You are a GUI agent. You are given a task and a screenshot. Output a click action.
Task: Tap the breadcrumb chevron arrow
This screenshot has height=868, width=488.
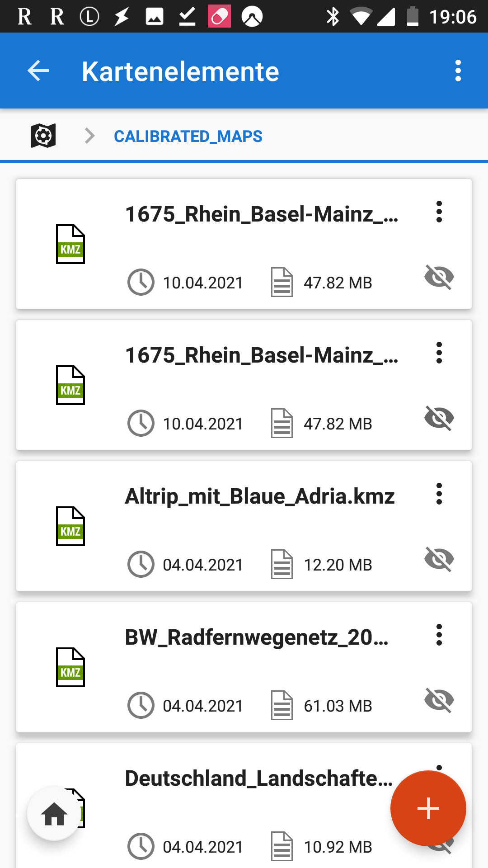tap(90, 136)
